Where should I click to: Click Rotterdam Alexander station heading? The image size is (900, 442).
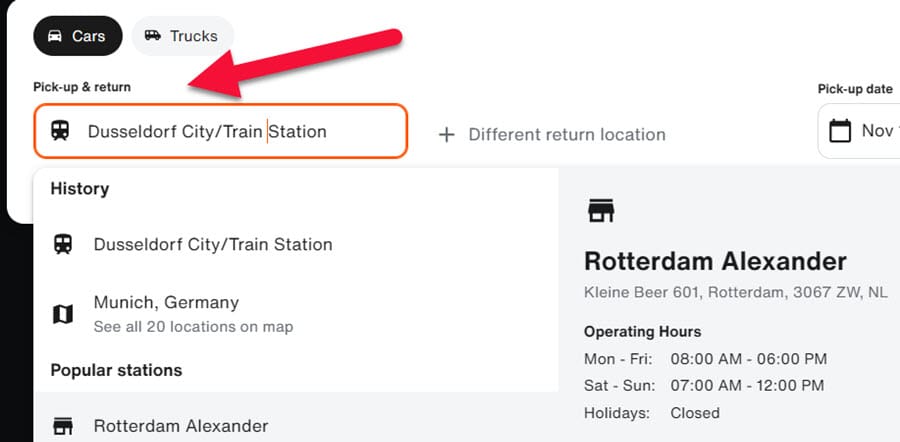715,262
